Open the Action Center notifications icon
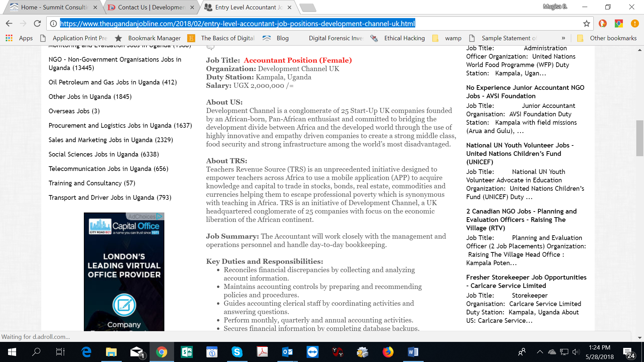The height and width of the screenshot is (362, 644). tap(629, 353)
